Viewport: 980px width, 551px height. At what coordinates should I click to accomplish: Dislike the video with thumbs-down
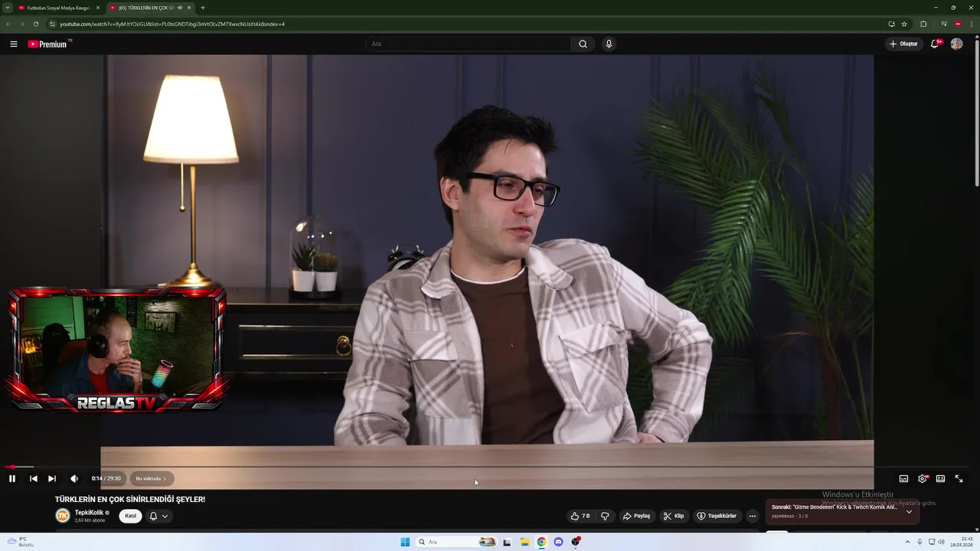pos(605,516)
